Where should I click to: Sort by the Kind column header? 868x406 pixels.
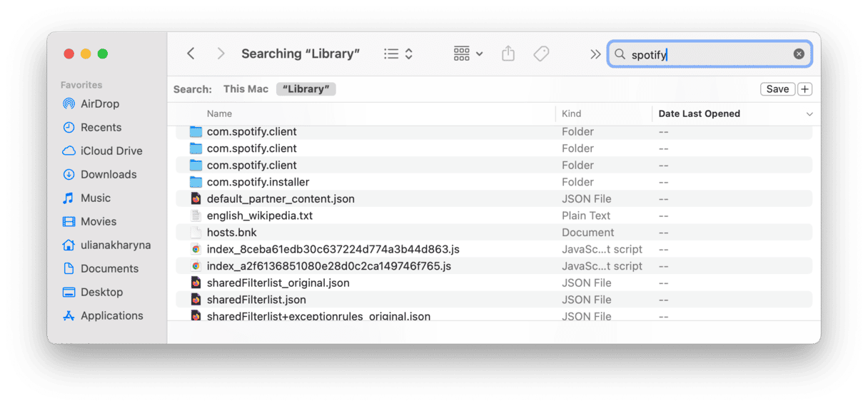(x=572, y=114)
